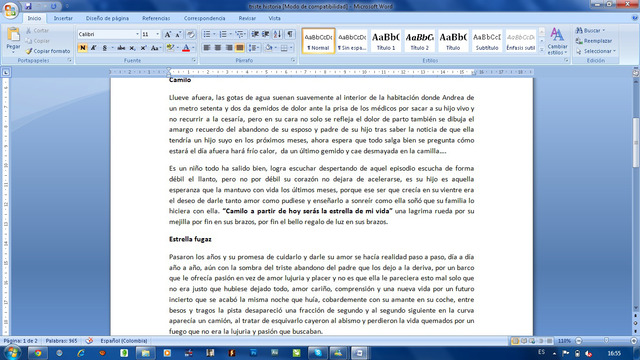Open the font size 11 dropdown

pos(158,34)
